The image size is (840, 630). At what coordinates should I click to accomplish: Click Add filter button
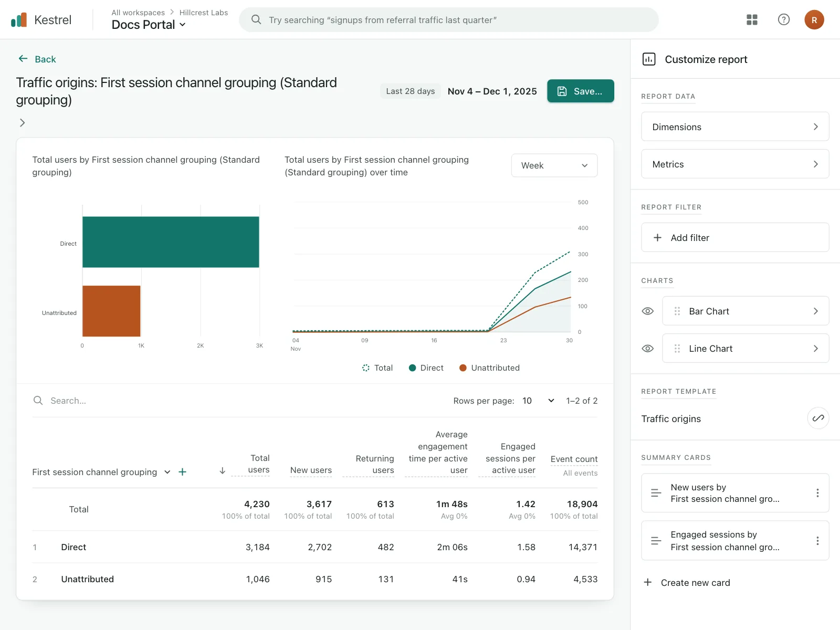coord(735,237)
